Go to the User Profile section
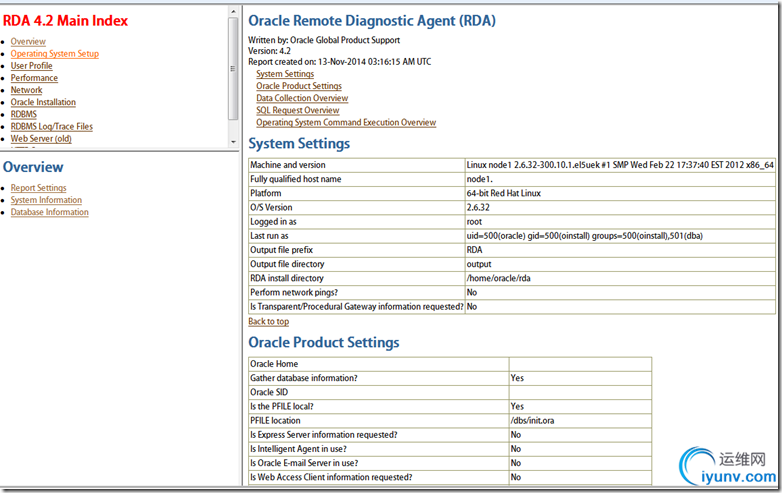782x493 pixels. 32,66
